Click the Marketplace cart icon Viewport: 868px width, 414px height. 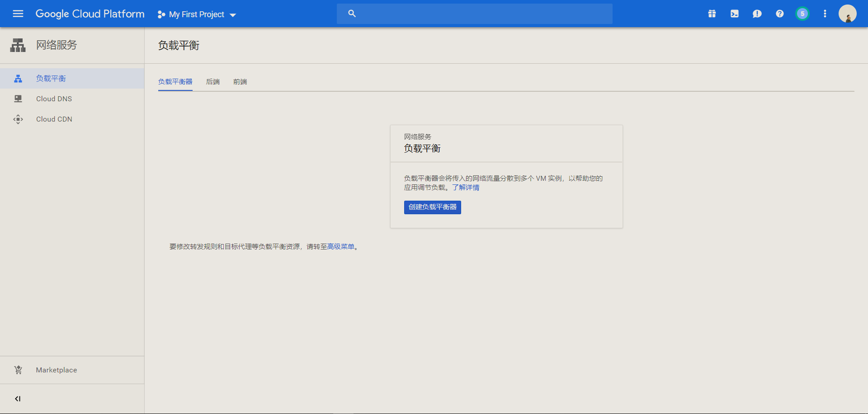tap(18, 370)
